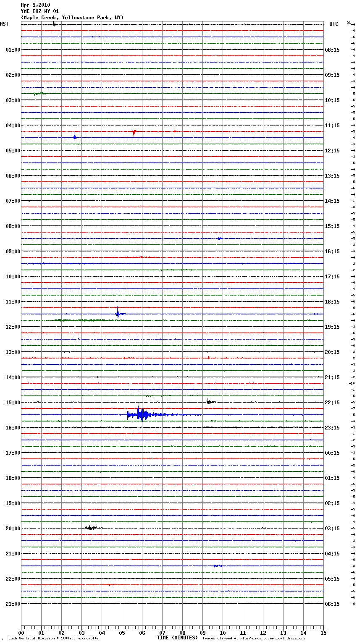Click the small blue event after 21:00
Viewport: 357px width, 644px height.
[218, 566]
